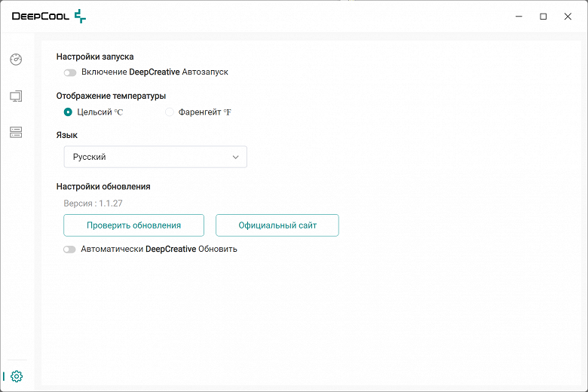Click the Настройки обновления heading

tap(103, 186)
